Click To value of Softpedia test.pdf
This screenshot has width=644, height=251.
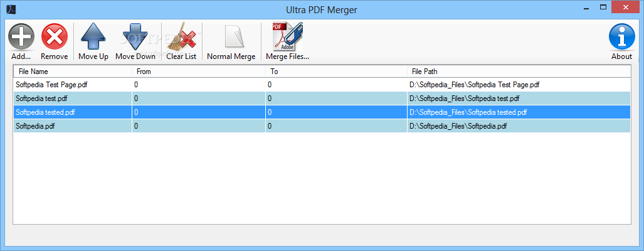270,99
